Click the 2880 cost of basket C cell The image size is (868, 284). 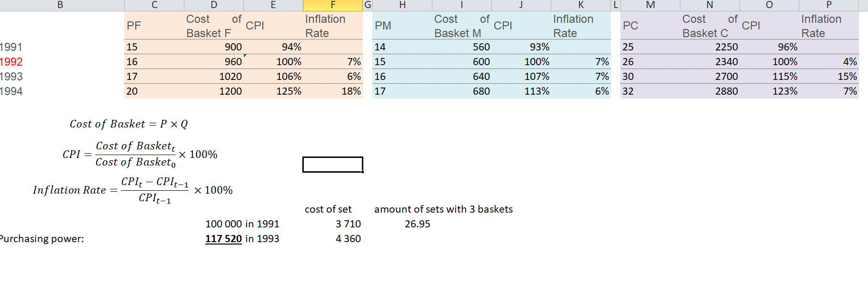[710, 91]
